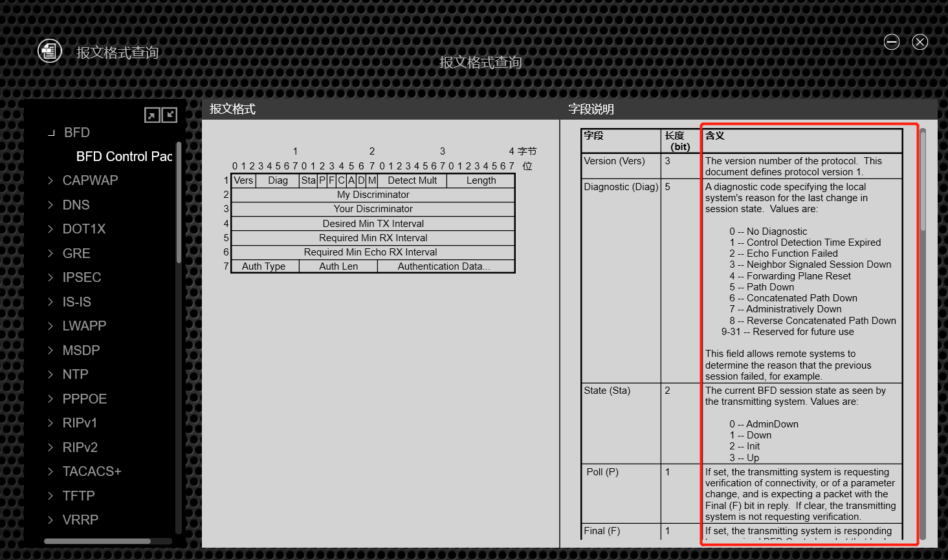Click the Required Min Echo RX Interval row

373,252
